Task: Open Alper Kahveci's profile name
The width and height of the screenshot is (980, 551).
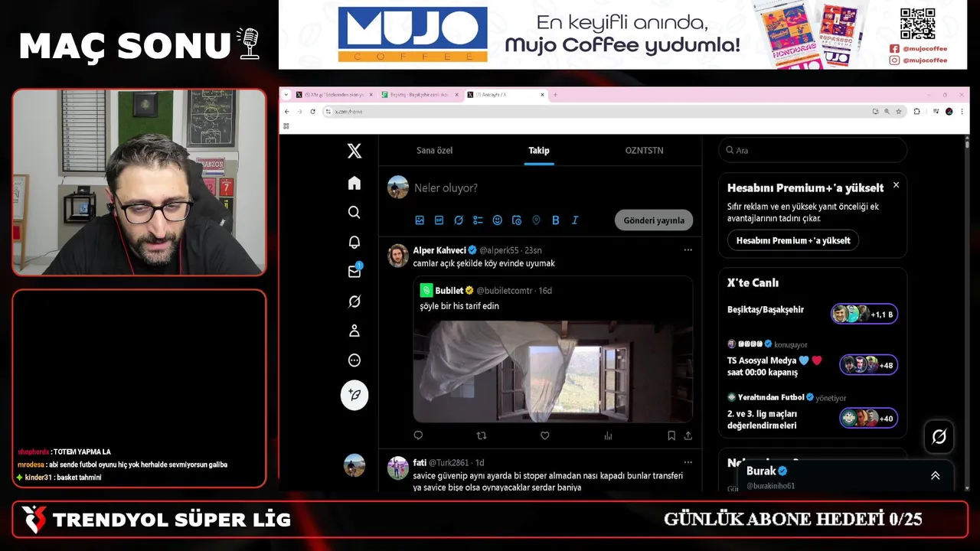Action: (x=439, y=250)
